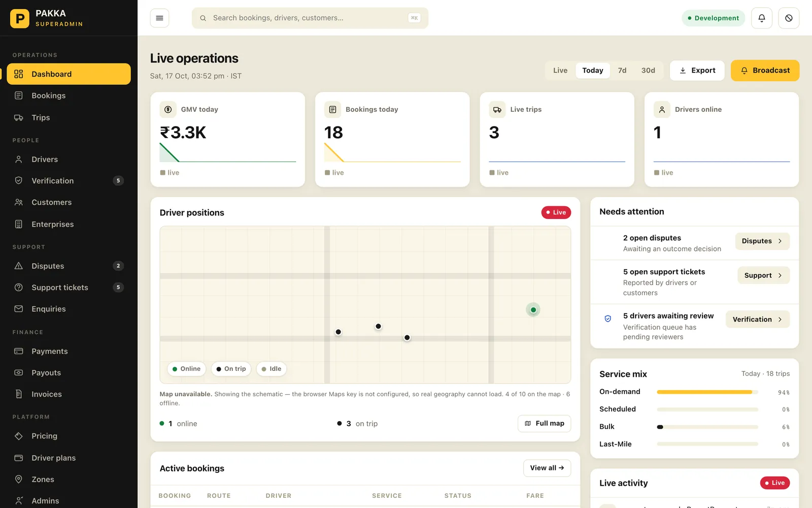Click the Verification shield icon in sidebar
The height and width of the screenshot is (508, 812).
pyautogui.click(x=19, y=181)
